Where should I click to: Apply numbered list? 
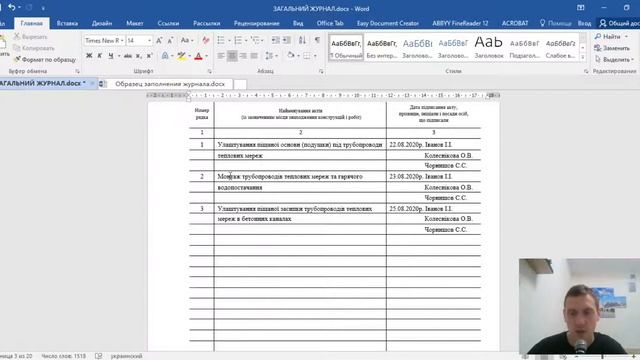[238, 40]
